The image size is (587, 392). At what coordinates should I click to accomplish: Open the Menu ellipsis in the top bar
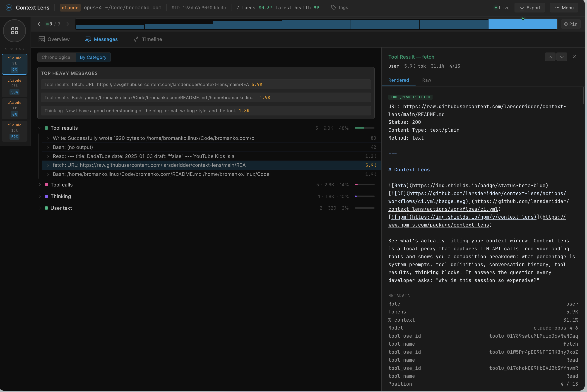pyautogui.click(x=563, y=7)
